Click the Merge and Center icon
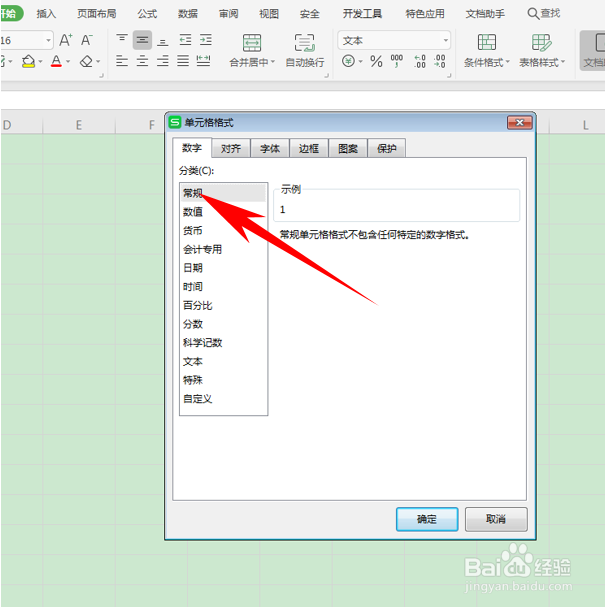Image resolution: width=605 pixels, height=607 pixels. point(252,43)
